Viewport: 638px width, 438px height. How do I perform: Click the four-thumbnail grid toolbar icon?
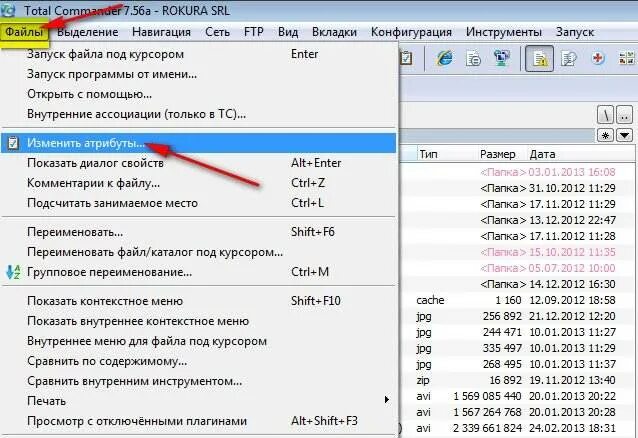(x=627, y=58)
